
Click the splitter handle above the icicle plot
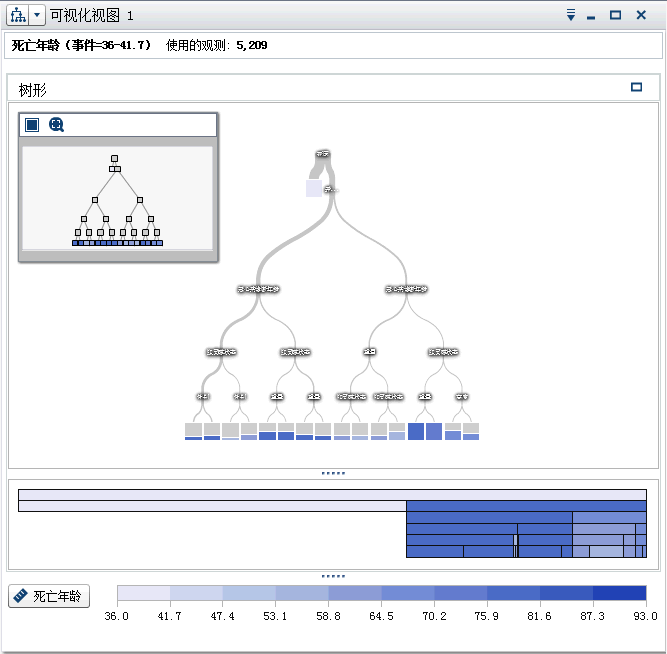(333, 473)
